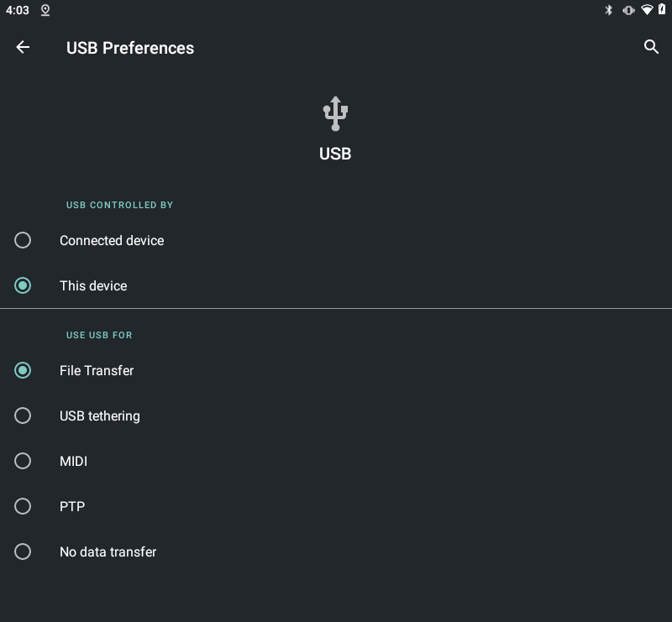Viewport: 672px width, 622px height.
Task: Tap the USB CONTROLLED BY section header
Action: tap(120, 205)
